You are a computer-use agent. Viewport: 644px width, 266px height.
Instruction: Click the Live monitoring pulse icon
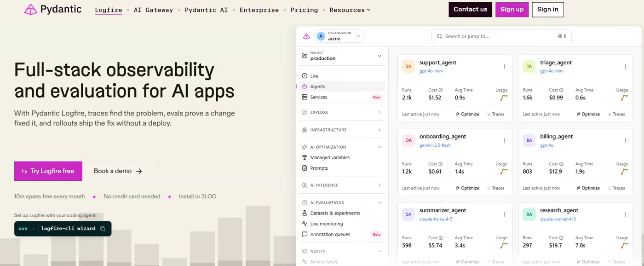(x=305, y=224)
